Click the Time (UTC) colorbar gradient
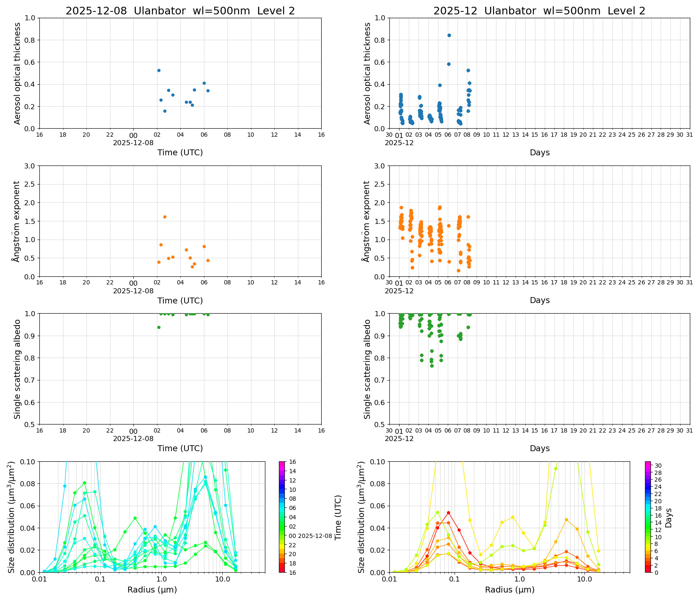Screen dimensions: 700x601 pos(282,516)
